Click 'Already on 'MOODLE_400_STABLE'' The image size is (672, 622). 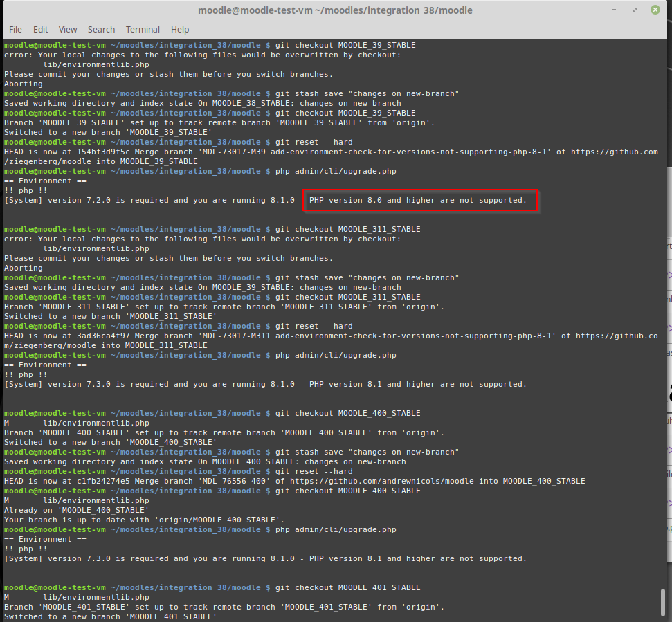[77, 510]
